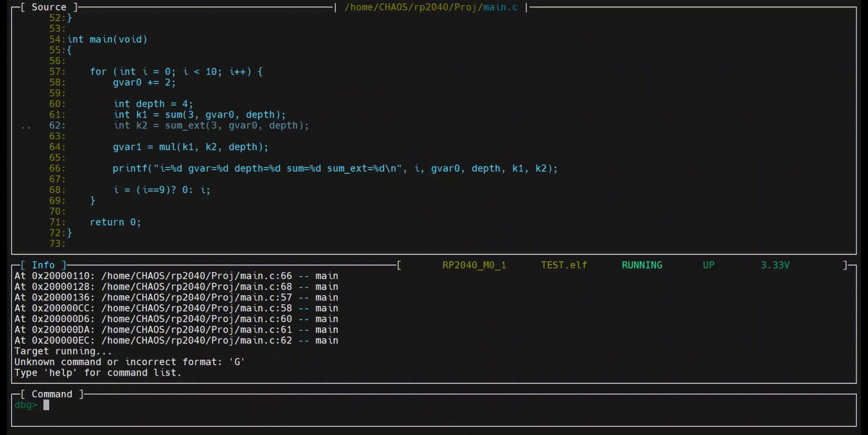Select the Info panel title
Screen dimensions: 868x435
43,265
